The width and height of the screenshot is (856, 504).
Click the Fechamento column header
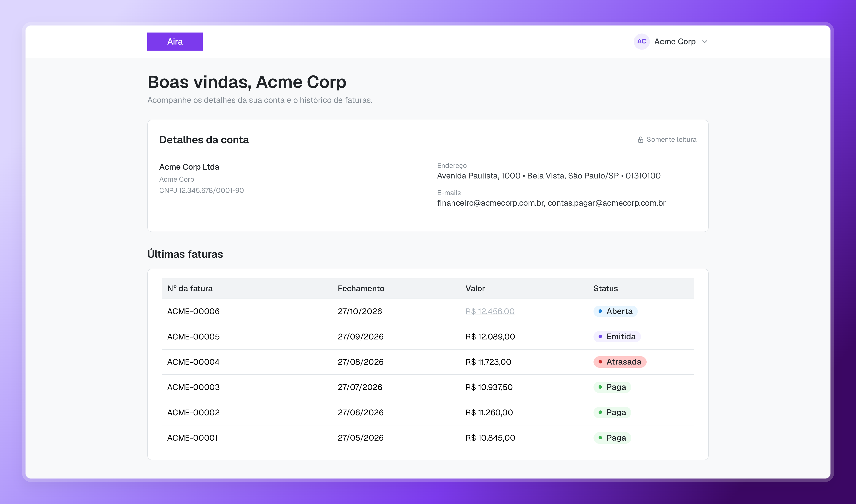(361, 288)
